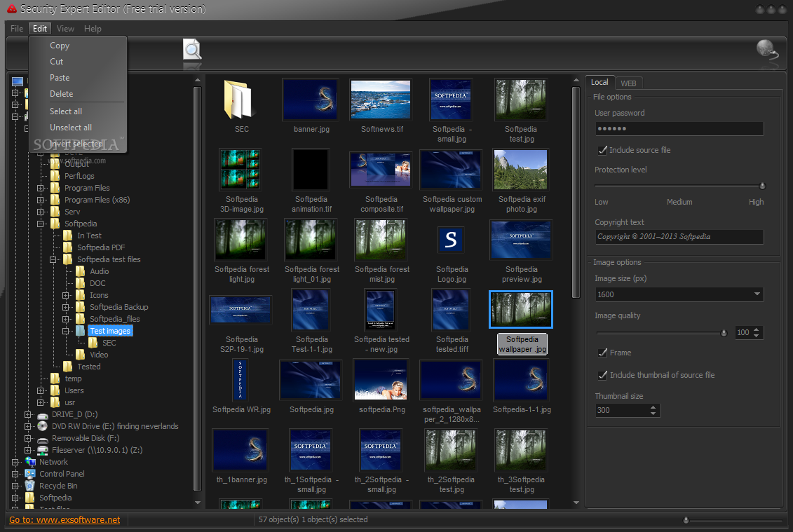
Task: Increase the Thumbnail size value
Action: coord(653,407)
